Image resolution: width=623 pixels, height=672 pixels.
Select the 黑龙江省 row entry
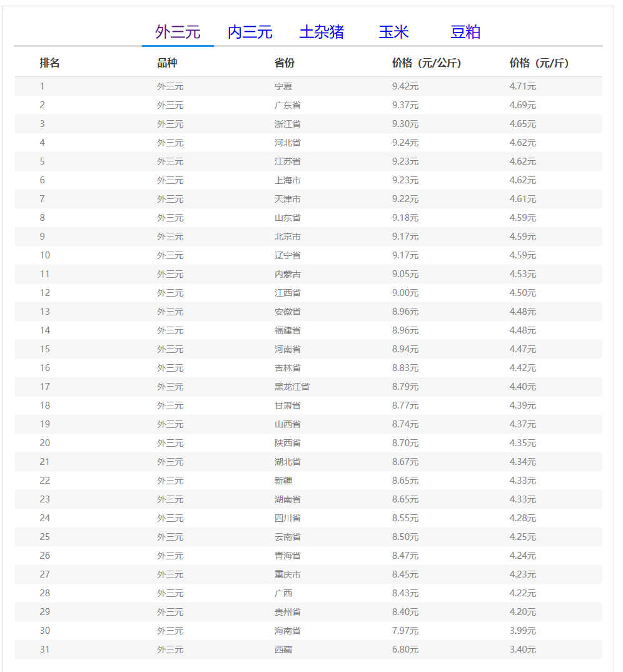(x=292, y=387)
